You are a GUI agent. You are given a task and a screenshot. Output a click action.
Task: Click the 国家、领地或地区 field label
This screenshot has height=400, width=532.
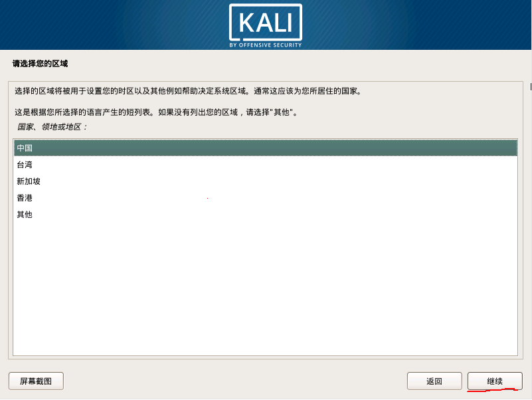[x=52, y=127]
